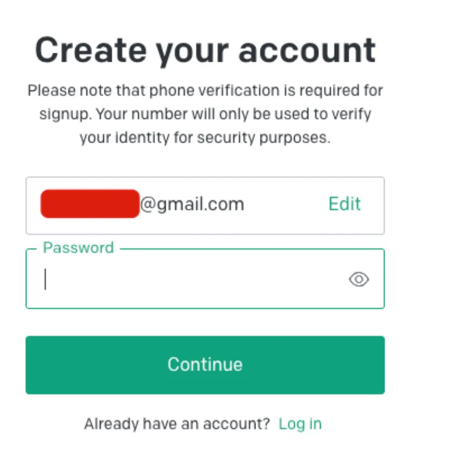Screen dimensions: 476x456
Task: Click the "@gmail.com" email text
Action: (x=192, y=204)
